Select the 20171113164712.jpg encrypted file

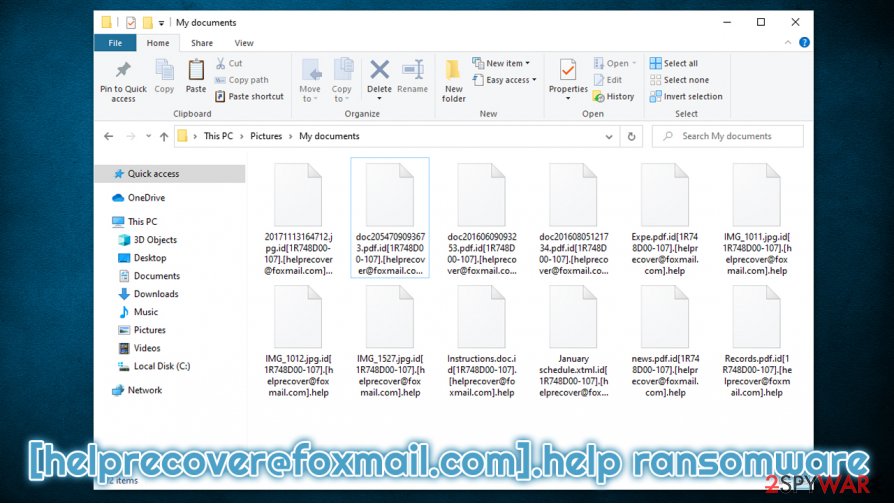[298, 219]
